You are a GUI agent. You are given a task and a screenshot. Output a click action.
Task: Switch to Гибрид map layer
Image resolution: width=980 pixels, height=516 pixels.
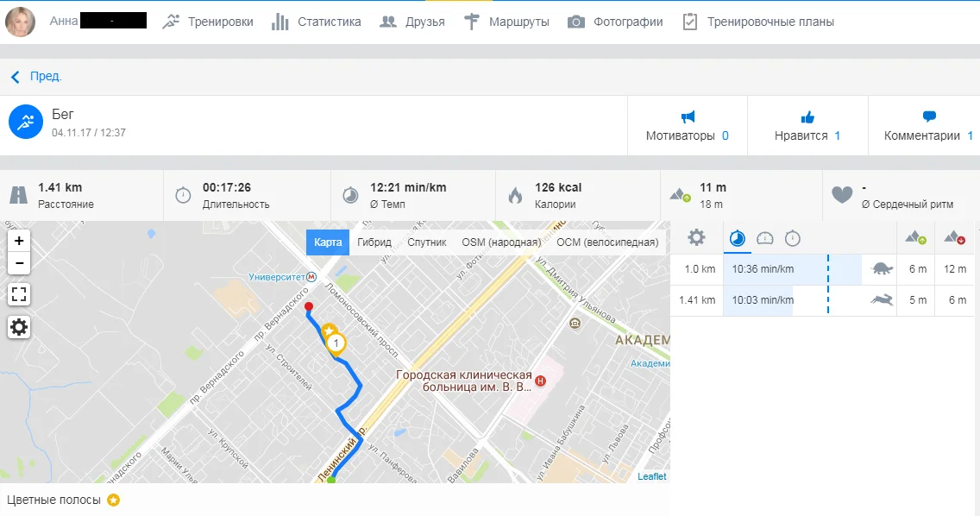[x=374, y=242]
